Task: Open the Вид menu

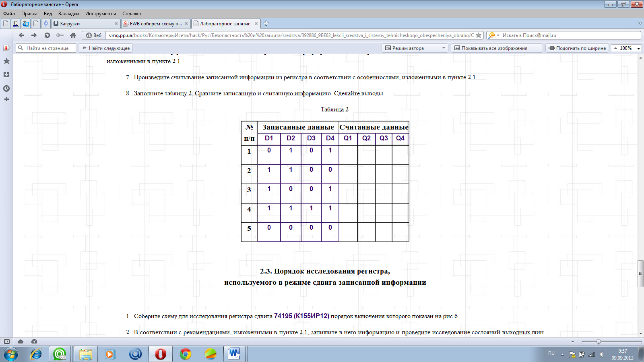Action: [48, 14]
